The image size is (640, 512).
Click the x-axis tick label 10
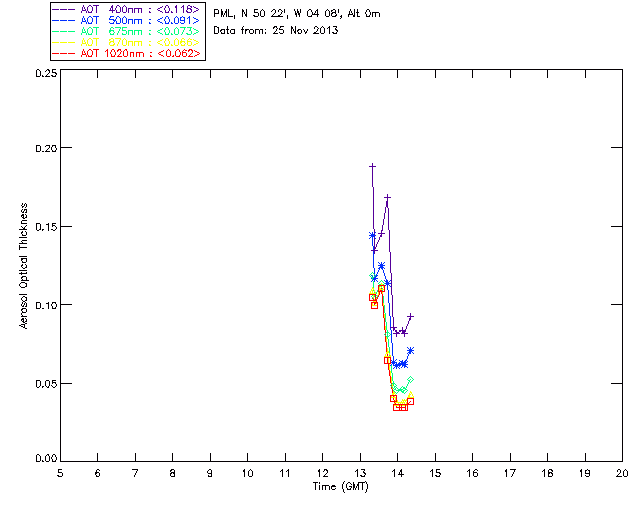pos(247,474)
